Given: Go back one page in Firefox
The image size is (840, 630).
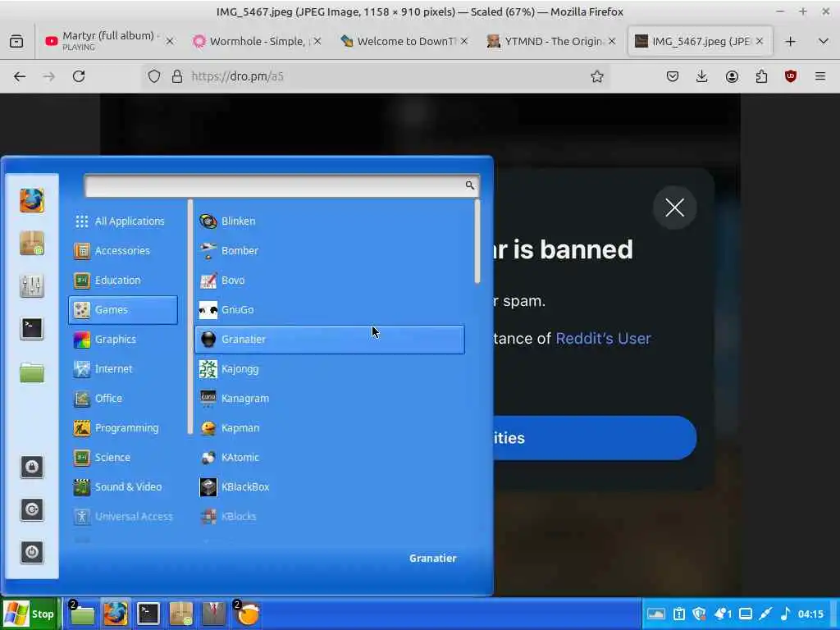Looking at the screenshot, I should click(x=20, y=76).
